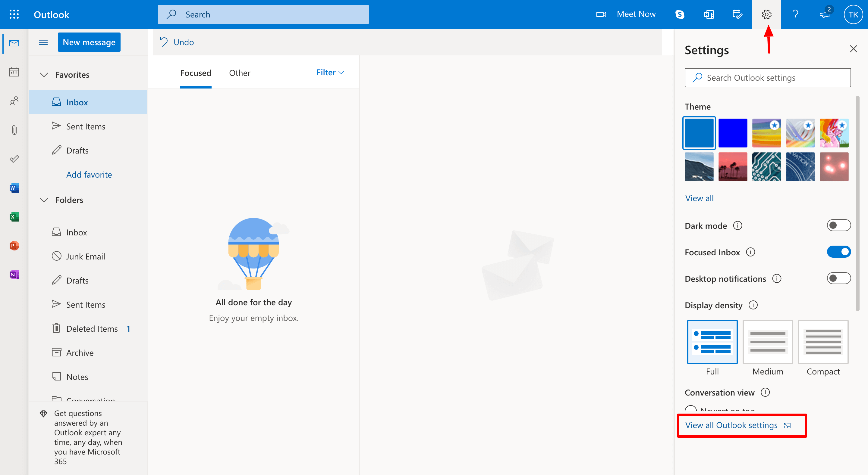Screen dimensions: 868x475
Task: Switch to Focused inbox tab
Action: tap(196, 73)
